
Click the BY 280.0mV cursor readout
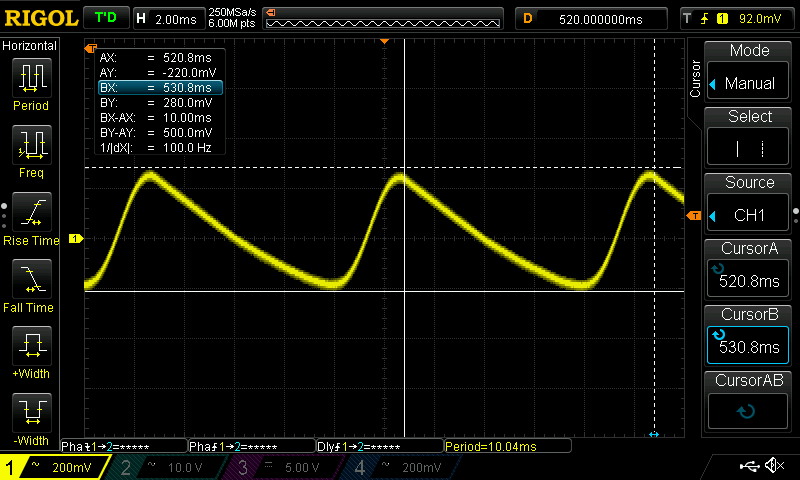[156, 103]
